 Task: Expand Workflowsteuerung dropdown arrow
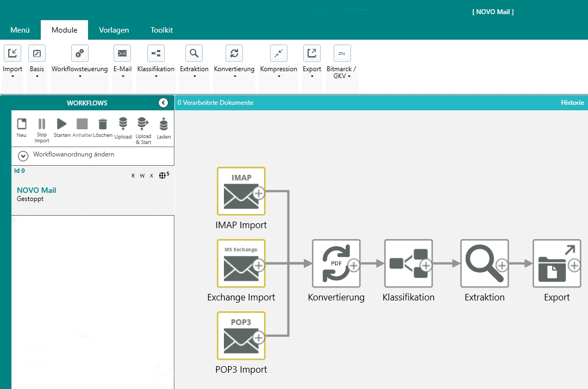click(79, 77)
